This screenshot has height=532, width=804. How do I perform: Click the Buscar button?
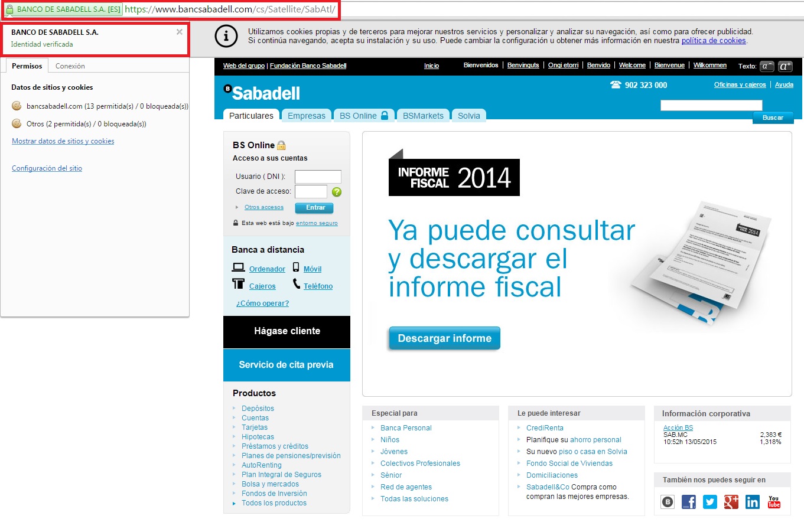point(773,118)
